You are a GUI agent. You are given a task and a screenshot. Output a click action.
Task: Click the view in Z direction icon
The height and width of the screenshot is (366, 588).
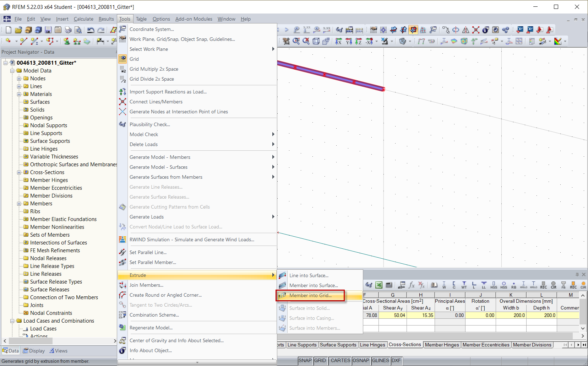tap(359, 41)
